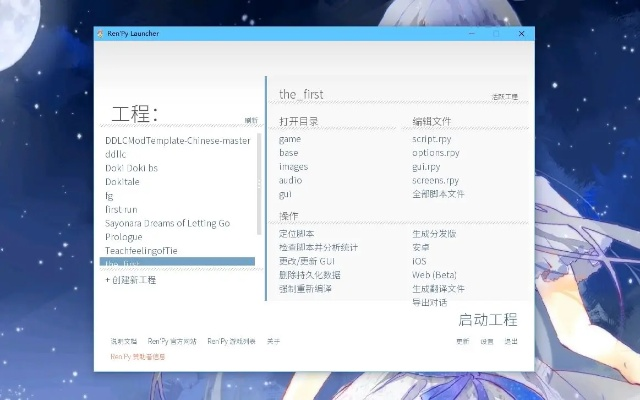Open the gui directory

285,194
